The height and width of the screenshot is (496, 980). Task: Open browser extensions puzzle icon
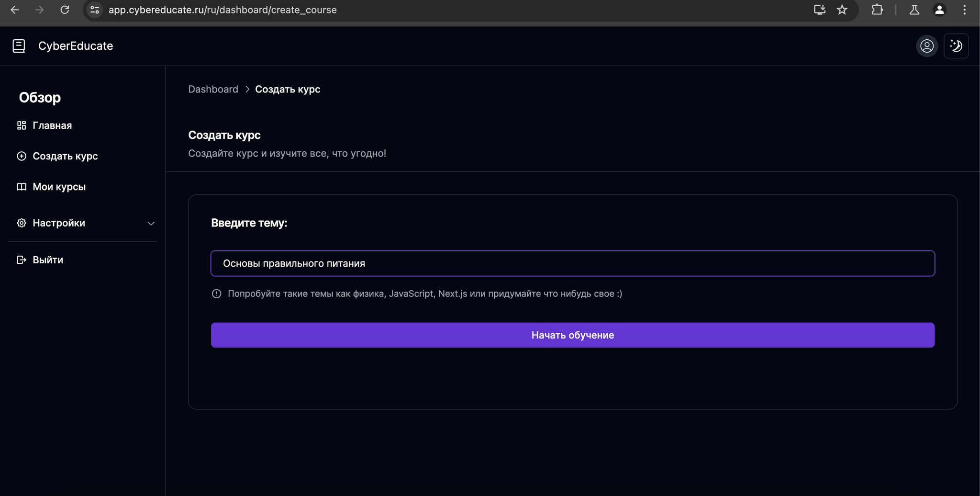pyautogui.click(x=877, y=10)
